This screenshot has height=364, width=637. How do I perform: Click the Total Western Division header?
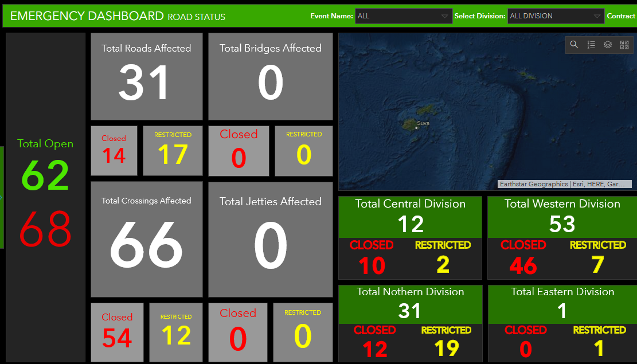click(x=562, y=217)
